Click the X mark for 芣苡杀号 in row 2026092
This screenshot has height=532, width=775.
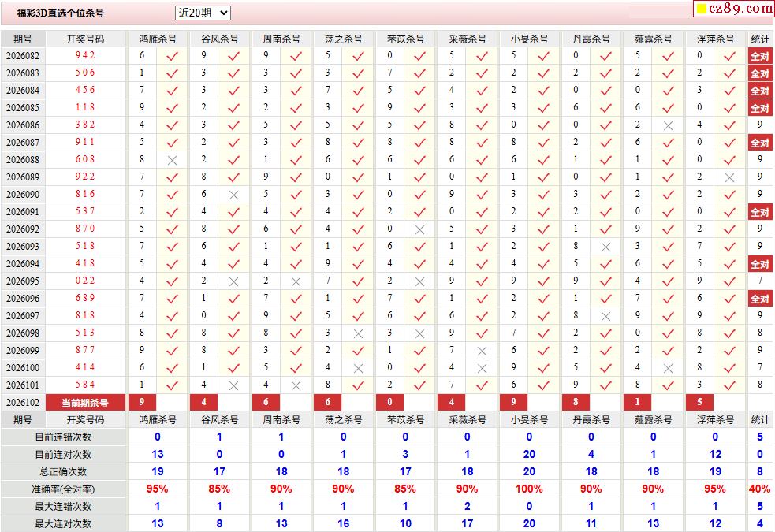pos(419,229)
